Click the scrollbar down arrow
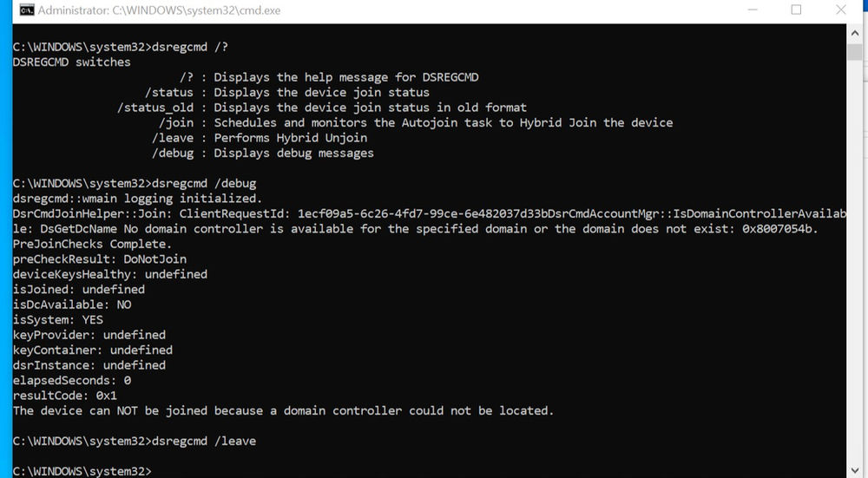The width and height of the screenshot is (868, 478). pyautogui.click(x=854, y=470)
